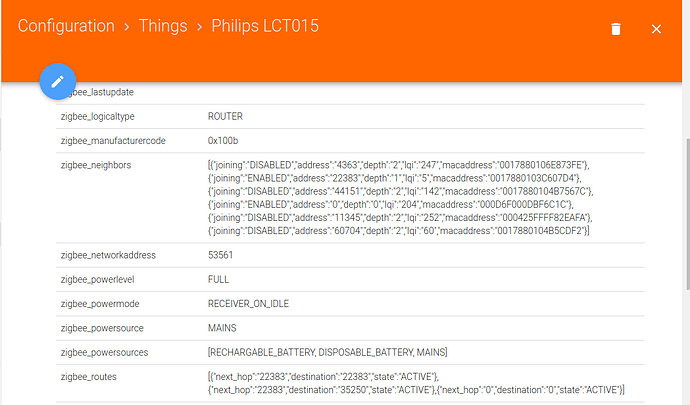690x405 pixels.
Task: Click the zigbee_logicaltype label
Action: coord(98,116)
